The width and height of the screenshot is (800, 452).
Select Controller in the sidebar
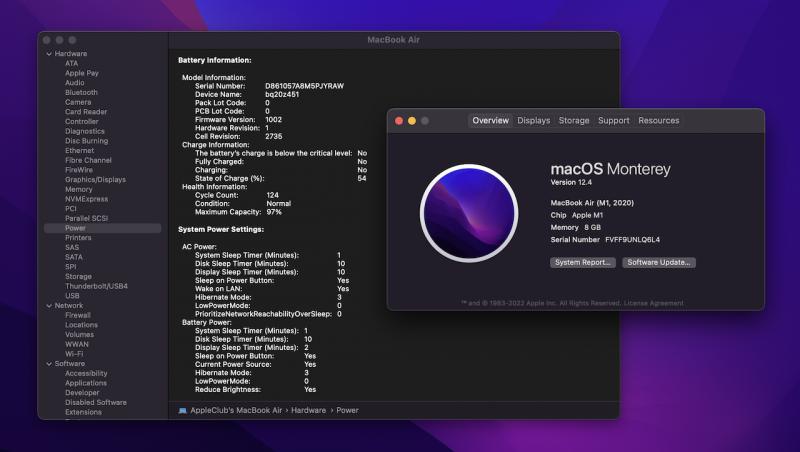(x=82, y=121)
